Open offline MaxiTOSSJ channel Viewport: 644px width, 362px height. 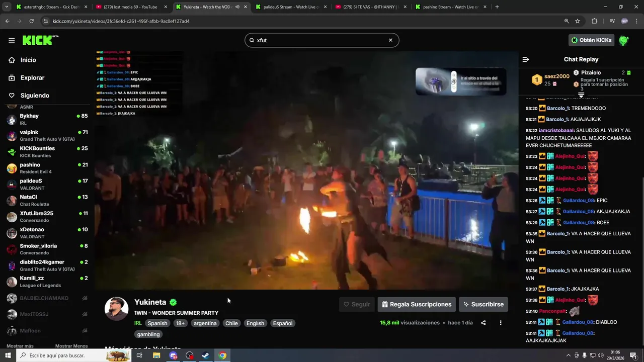47,314
